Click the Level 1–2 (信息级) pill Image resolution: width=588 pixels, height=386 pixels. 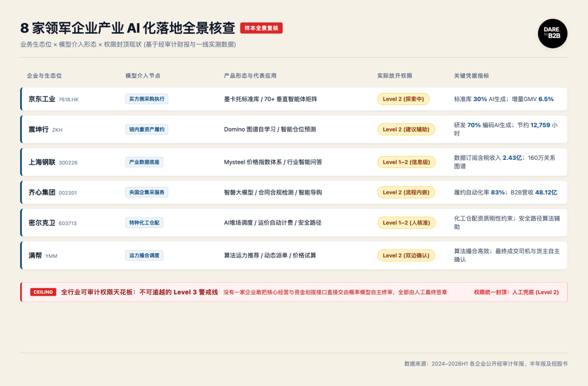406,162
